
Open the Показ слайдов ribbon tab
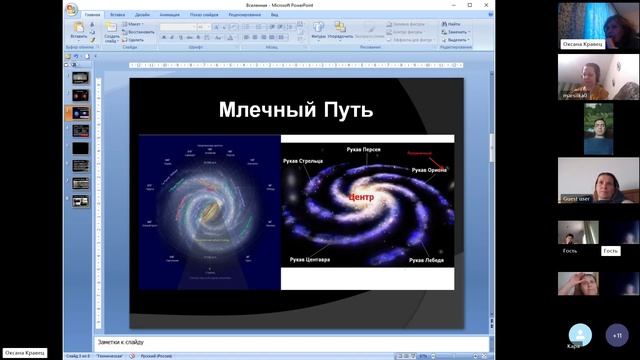click(204, 15)
